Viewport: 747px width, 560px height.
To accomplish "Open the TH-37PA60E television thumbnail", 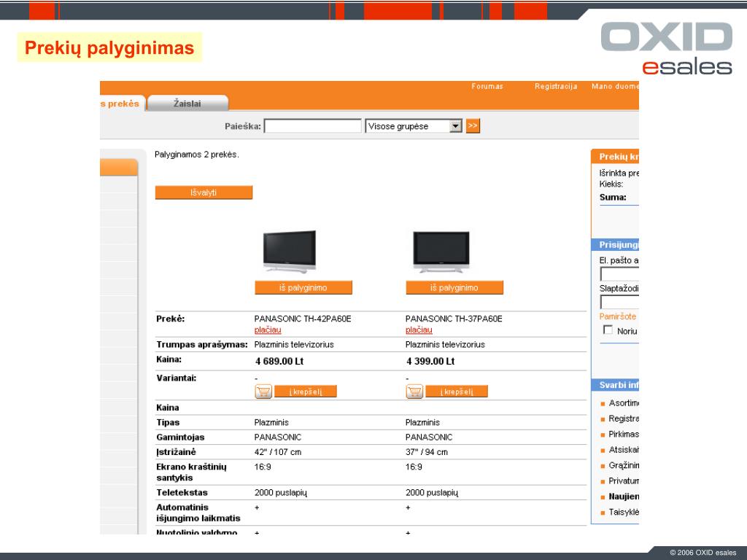I will click(441, 252).
